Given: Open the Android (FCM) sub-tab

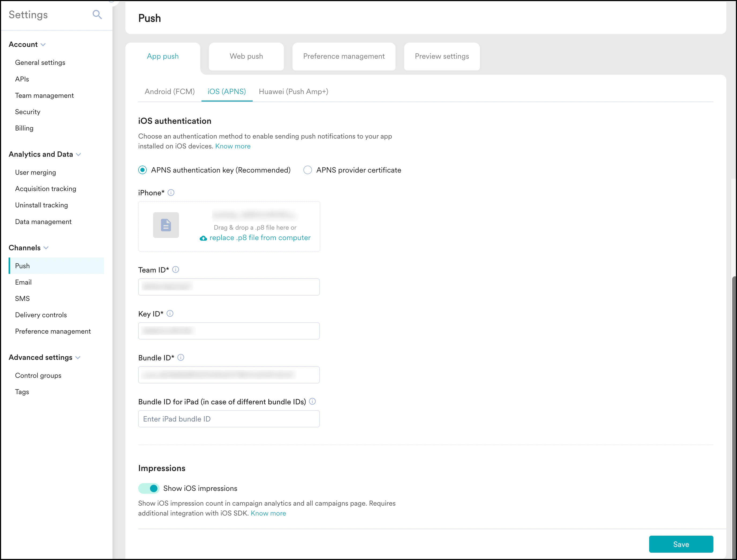Looking at the screenshot, I should click(170, 92).
